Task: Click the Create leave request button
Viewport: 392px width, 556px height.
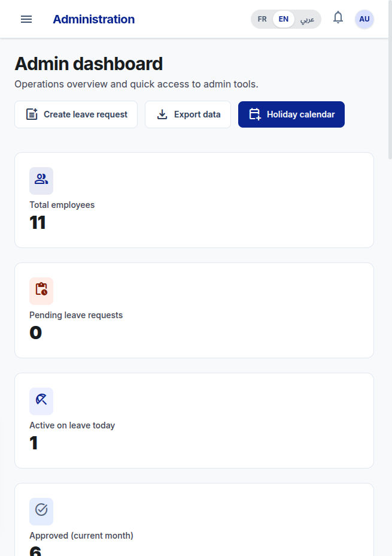Action: click(x=76, y=114)
